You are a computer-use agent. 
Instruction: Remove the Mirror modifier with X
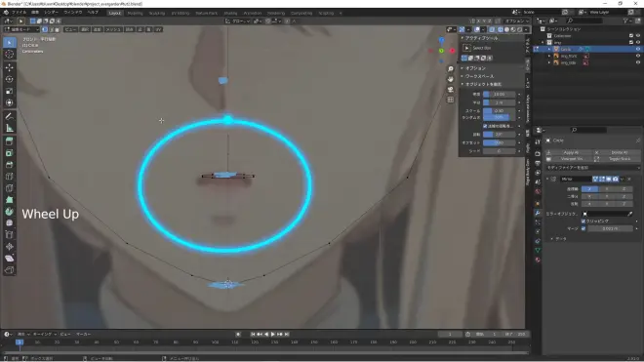coord(629,180)
